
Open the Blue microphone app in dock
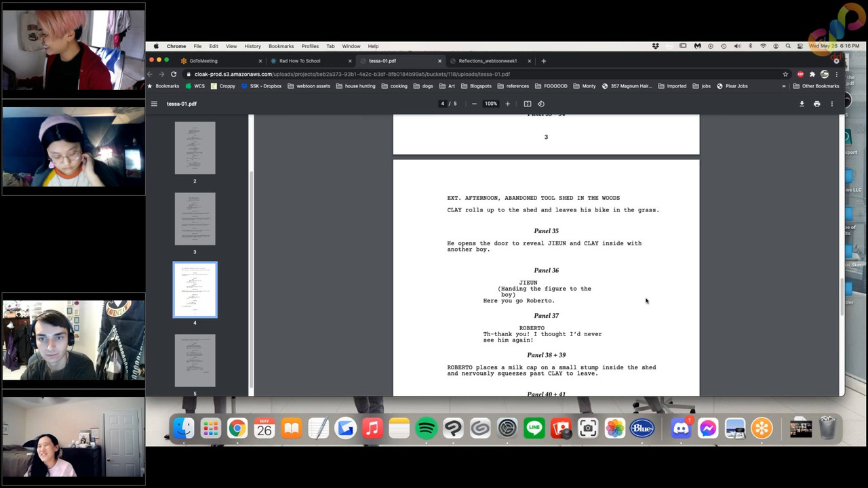(x=642, y=428)
